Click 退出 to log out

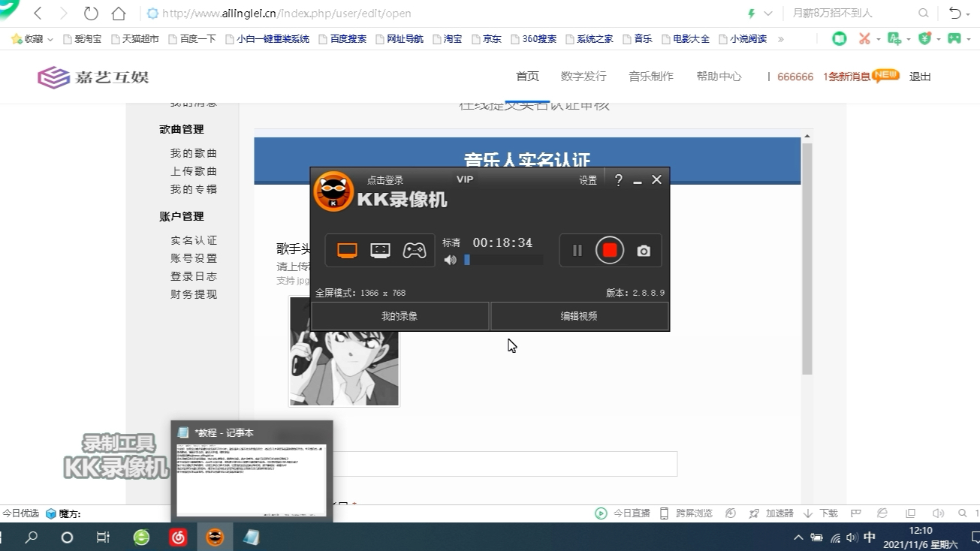pyautogui.click(x=920, y=77)
